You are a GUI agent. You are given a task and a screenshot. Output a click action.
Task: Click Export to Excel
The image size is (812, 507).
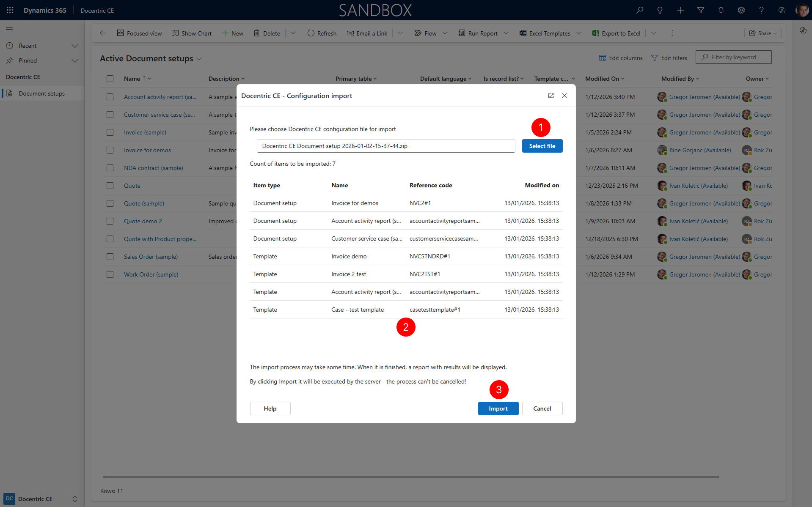(x=616, y=33)
